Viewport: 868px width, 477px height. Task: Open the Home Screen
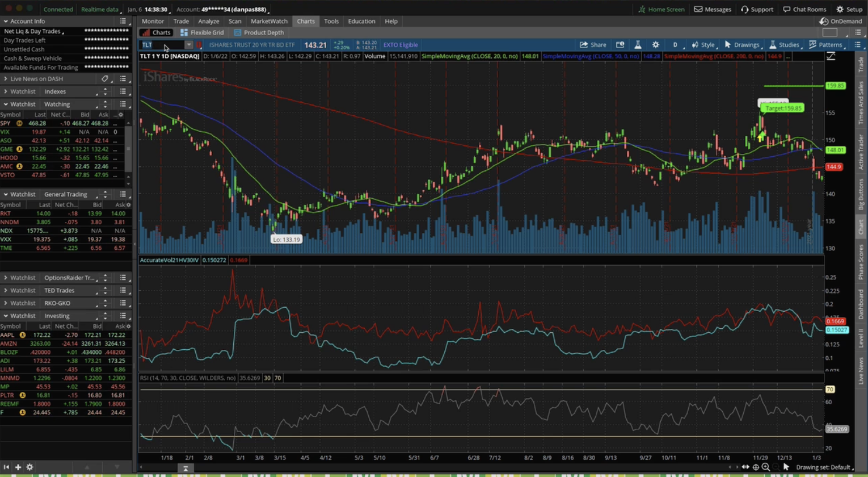[x=661, y=9]
